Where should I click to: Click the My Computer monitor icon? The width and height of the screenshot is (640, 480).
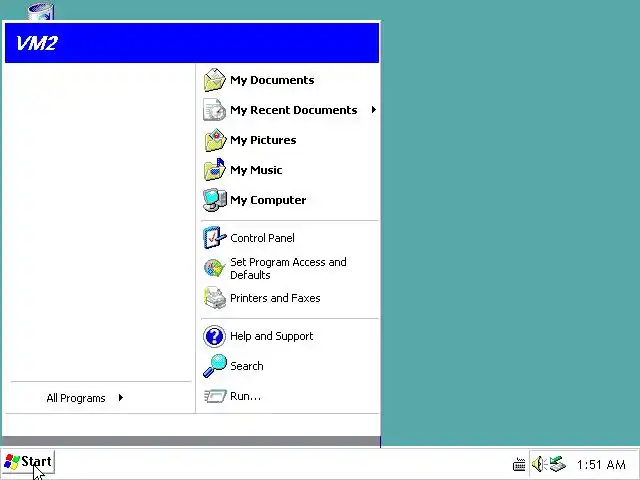click(x=214, y=200)
